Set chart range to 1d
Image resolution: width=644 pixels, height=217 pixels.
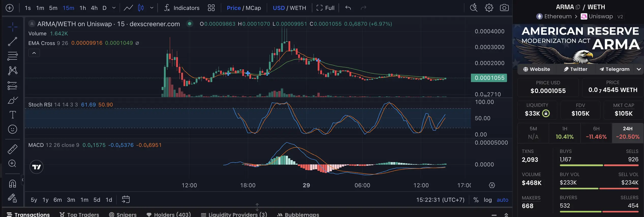click(109, 200)
